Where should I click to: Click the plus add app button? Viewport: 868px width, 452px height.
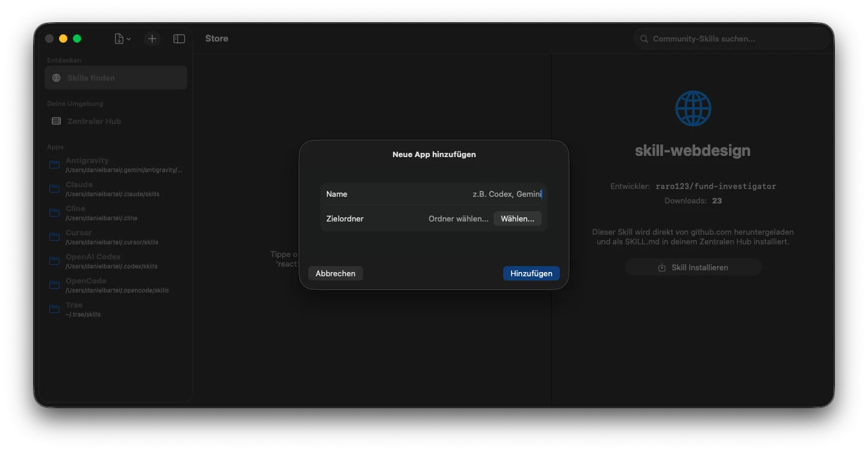[x=152, y=39]
